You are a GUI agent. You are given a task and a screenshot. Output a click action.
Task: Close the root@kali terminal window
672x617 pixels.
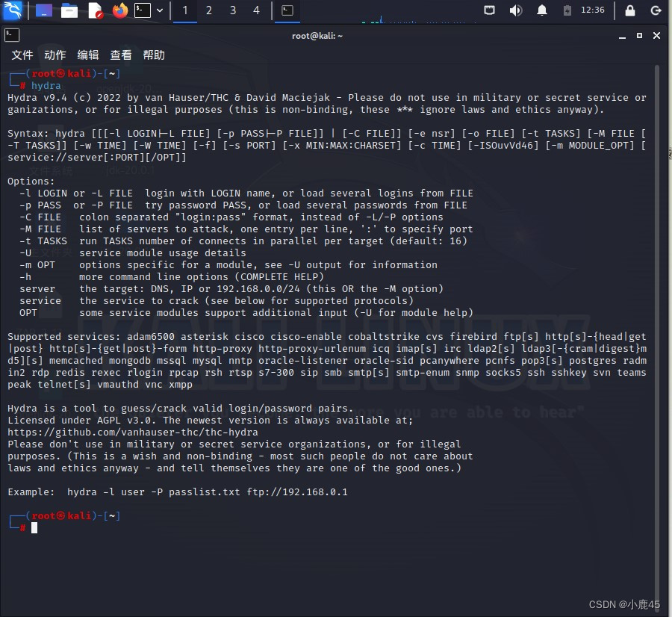point(656,36)
